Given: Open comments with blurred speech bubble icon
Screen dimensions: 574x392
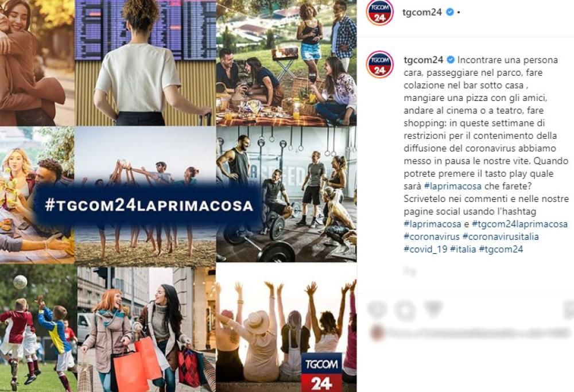Looking at the screenshot, I should (405, 309).
